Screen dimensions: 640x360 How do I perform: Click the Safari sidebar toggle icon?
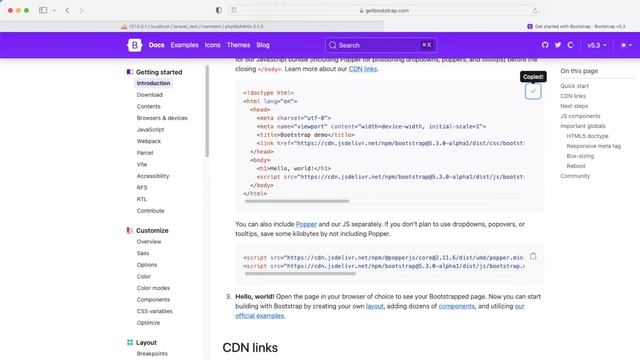coord(43,10)
